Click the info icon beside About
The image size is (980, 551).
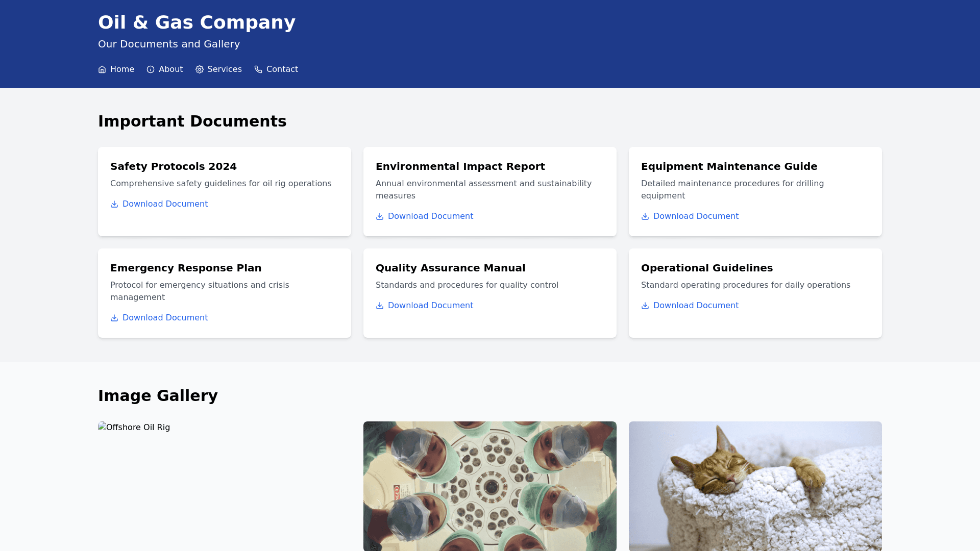point(150,69)
